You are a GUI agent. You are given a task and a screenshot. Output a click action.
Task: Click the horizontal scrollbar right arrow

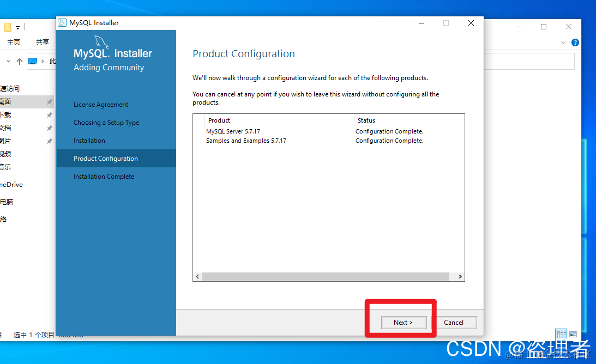pos(460,277)
